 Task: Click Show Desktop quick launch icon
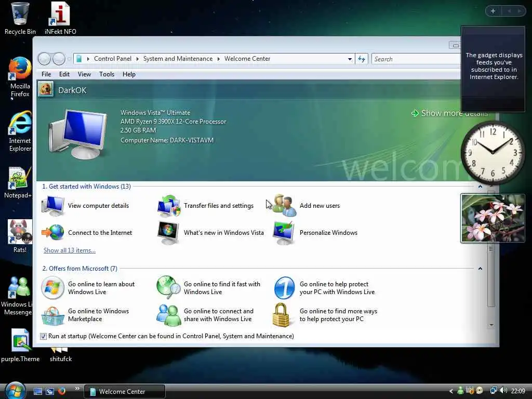38,391
